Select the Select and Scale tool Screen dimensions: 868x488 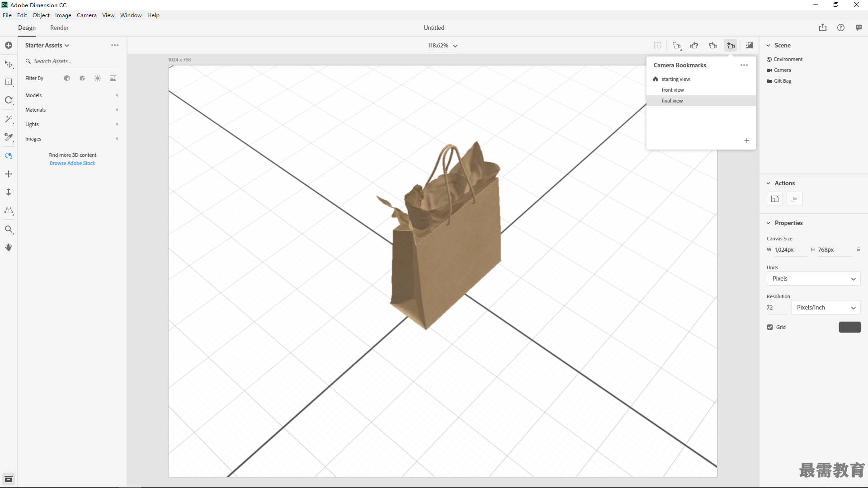(9, 82)
